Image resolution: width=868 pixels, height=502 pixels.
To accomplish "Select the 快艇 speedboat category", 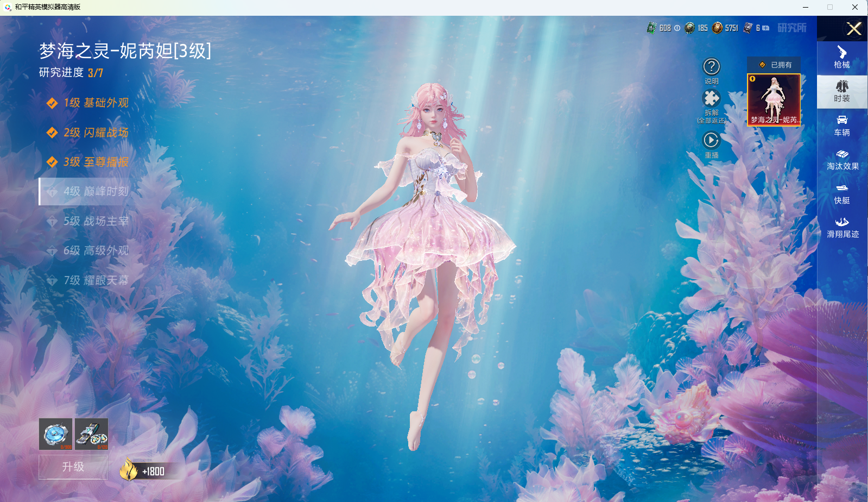I will 842,193.
